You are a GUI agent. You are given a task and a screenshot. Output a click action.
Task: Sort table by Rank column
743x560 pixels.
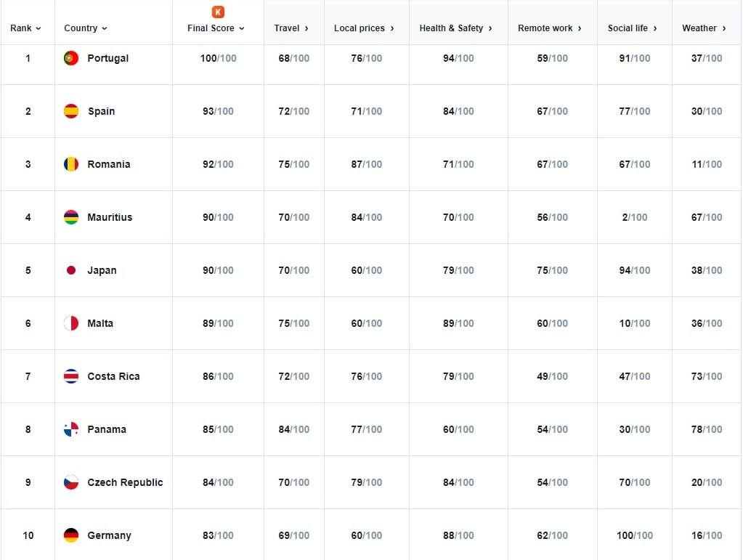click(x=26, y=28)
